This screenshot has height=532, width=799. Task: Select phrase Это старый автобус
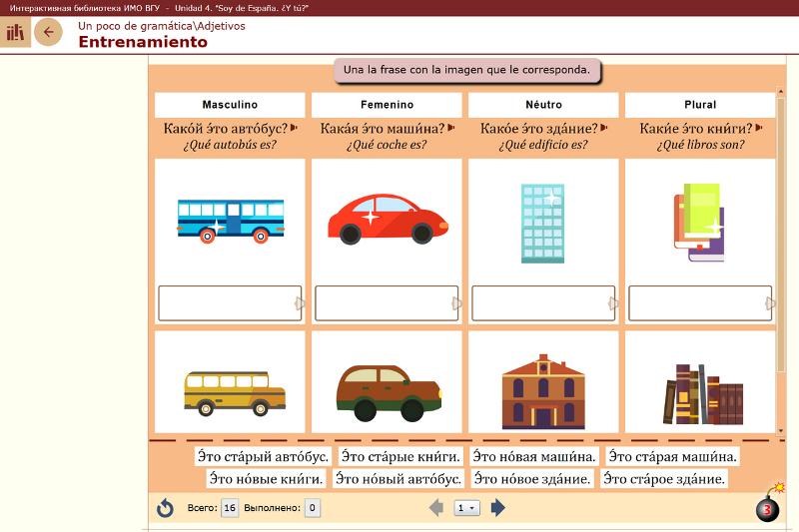pos(263,457)
